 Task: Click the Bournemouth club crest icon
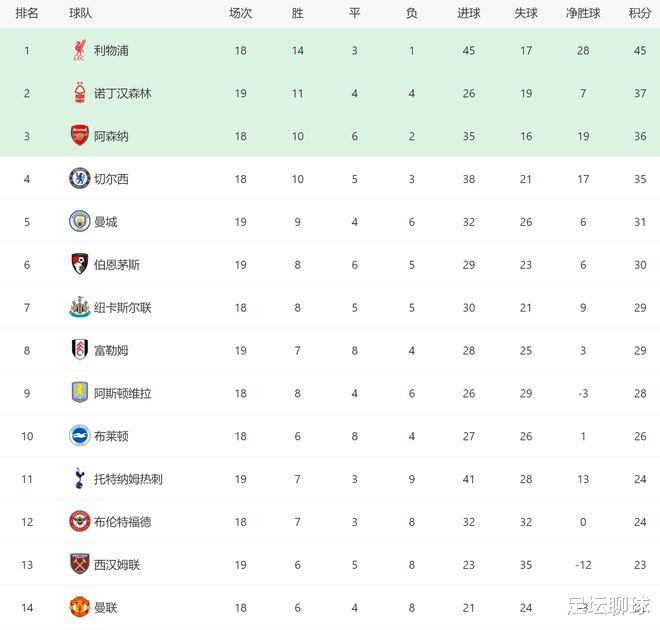click(x=80, y=264)
